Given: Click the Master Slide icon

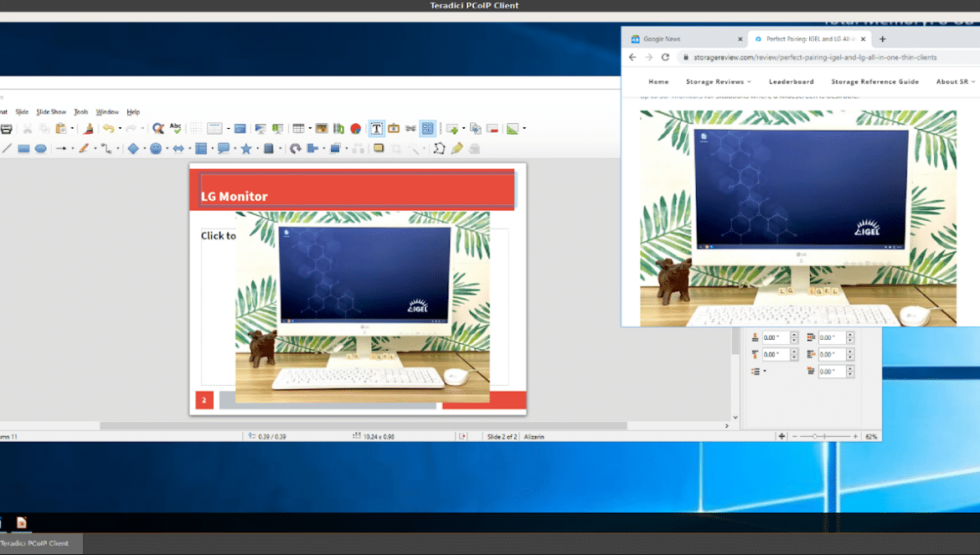Looking at the screenshot, I should [240, 129].
